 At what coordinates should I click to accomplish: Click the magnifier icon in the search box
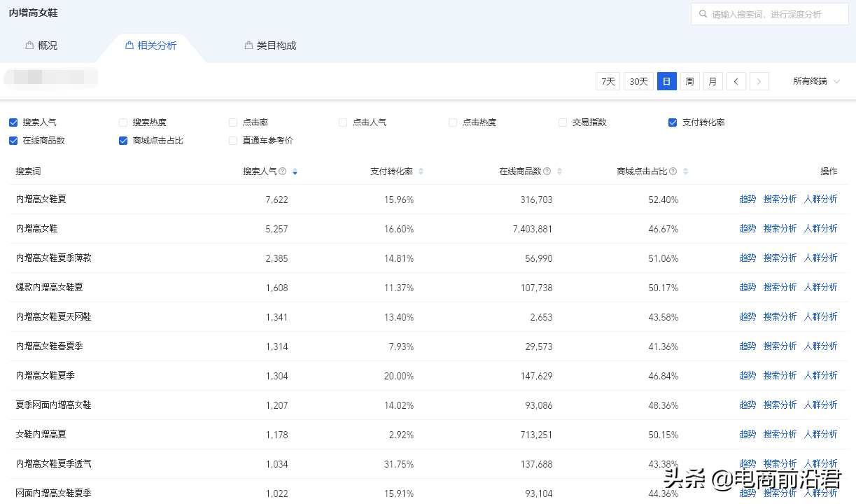pos(702,13)
